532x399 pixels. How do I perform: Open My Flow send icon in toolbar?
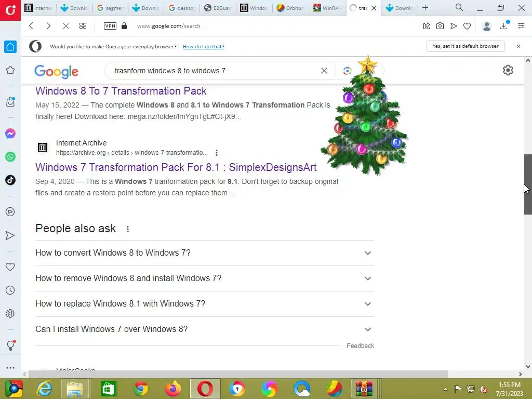(x=454, y=26)
